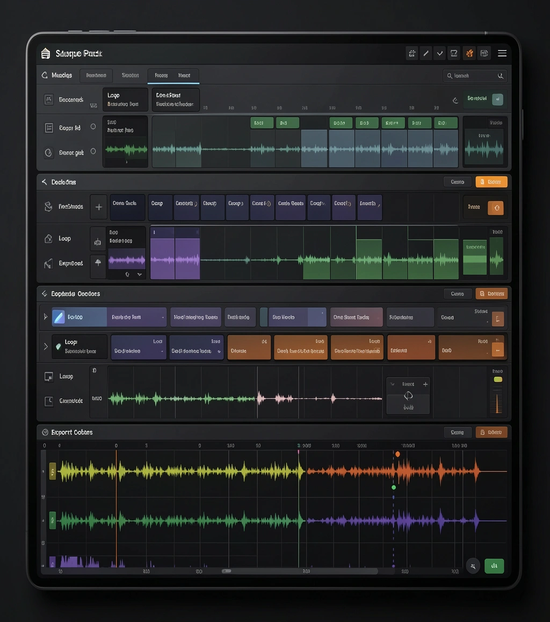550x622 pixels.
Task: Click the gray button in third panel header
Action: click(x=457, y=294)
